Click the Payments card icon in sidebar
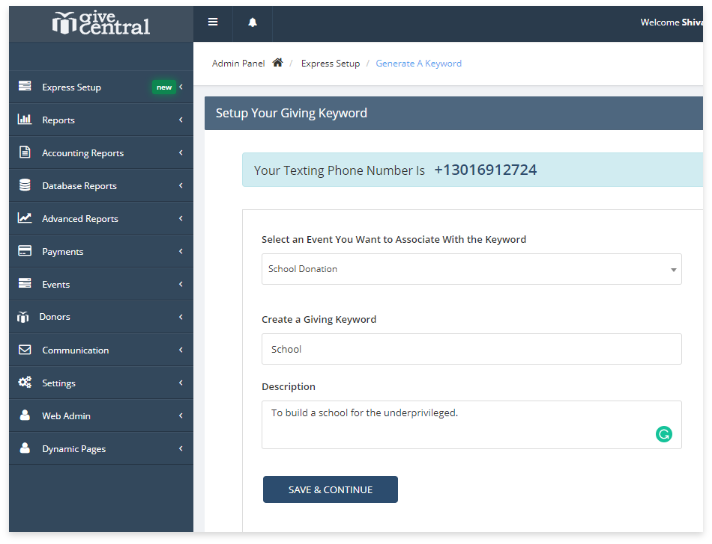 [x=25, y=252]
